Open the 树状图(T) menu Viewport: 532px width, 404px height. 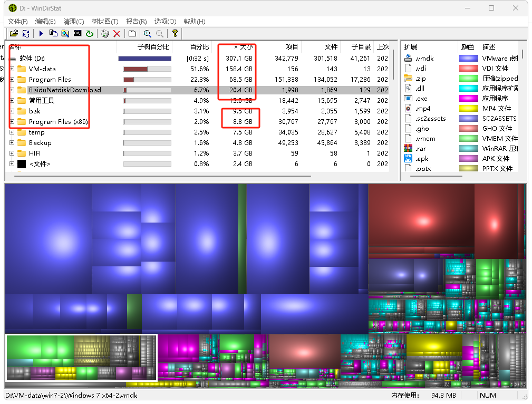point(104,21)
